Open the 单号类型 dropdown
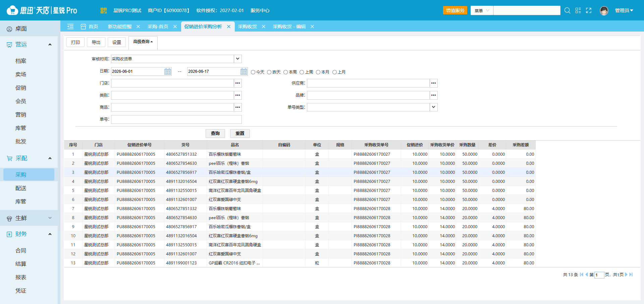Image resolution: width=644 pixels, height=304 pixels. 372,107
